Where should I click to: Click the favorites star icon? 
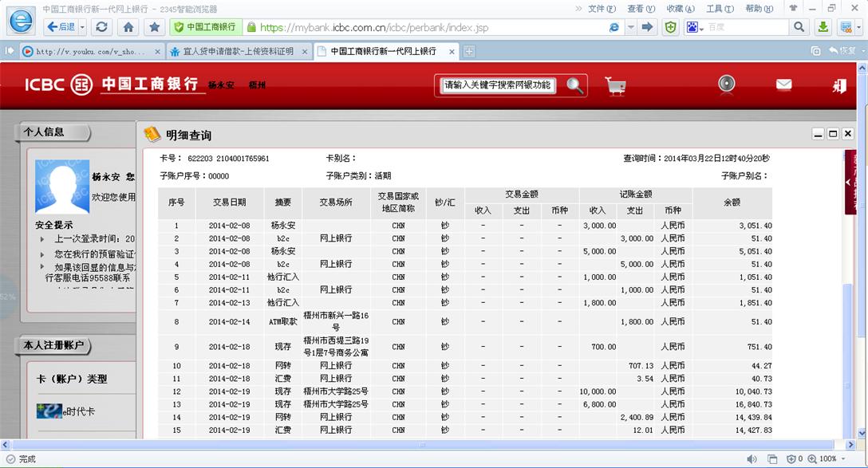155,27
